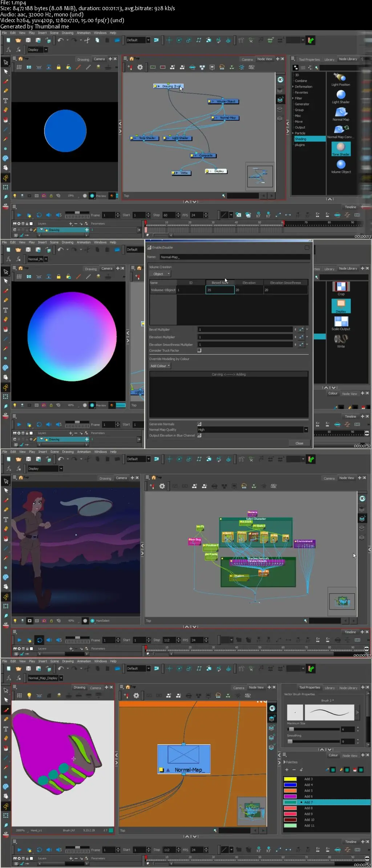Click the plus add-colour icon under Palettes
Screen dimensions: 372x868
287,770
